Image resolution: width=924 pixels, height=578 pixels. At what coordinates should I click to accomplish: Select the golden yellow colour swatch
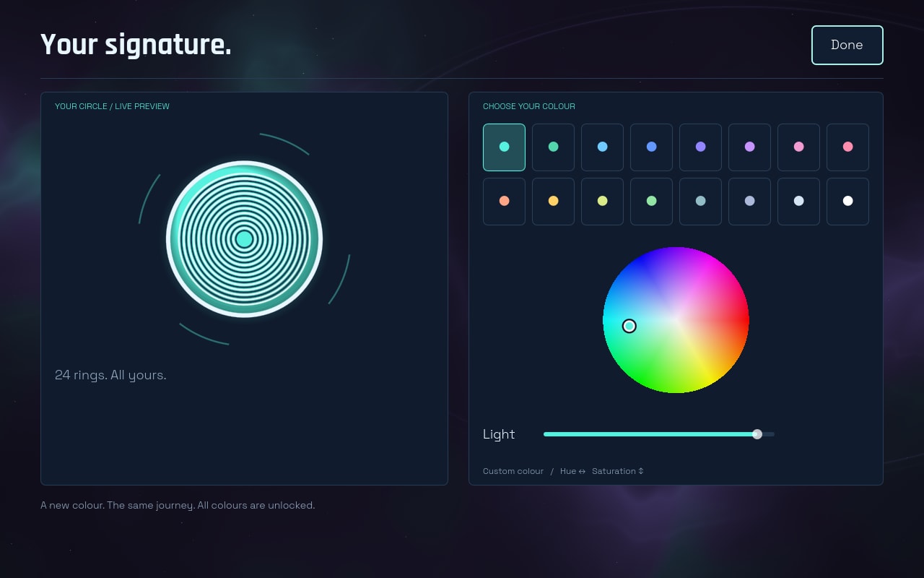[553, 201]
